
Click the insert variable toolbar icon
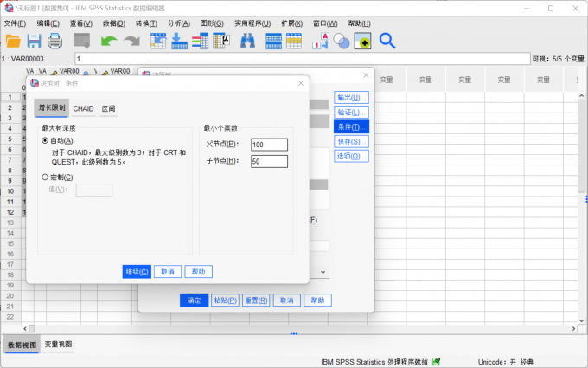pyautogui.click(x=294, y=41)
